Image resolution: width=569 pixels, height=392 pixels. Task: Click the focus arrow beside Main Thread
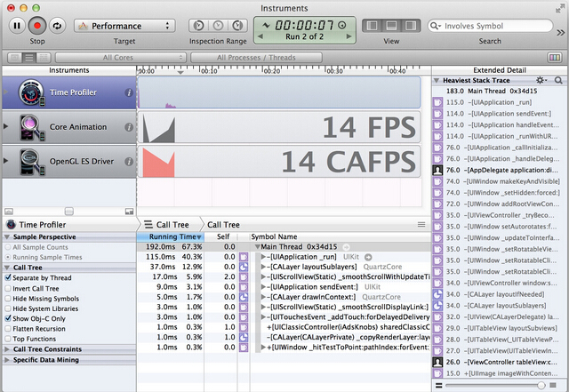(x=345, y=246)
